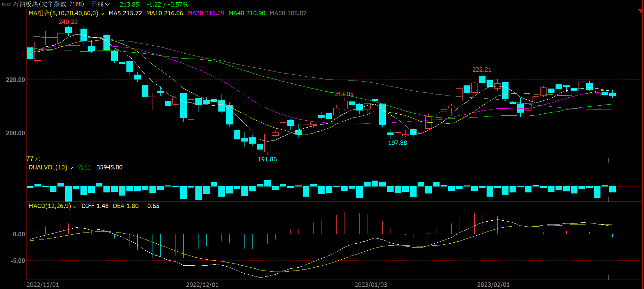The image size is (644, 289).
Task: Click the 77天 day count label
Action: (33, 158)
